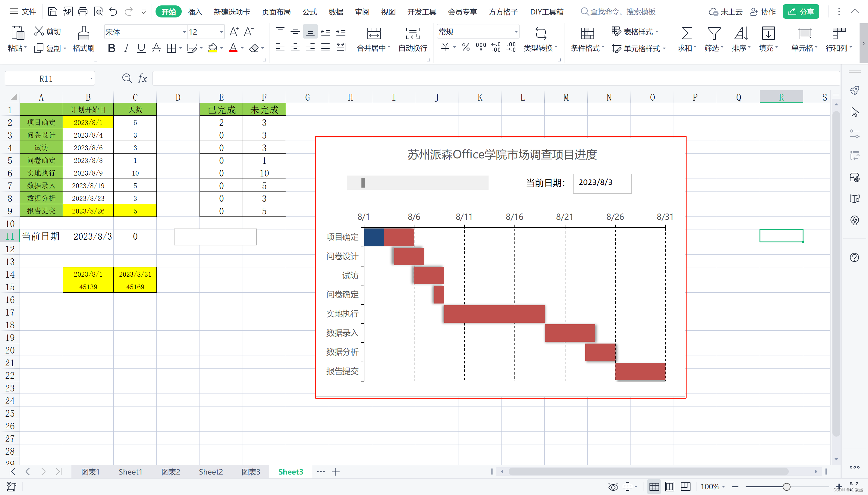
Task: Click the Print Preview icon in quick toolbar
Action: 98,12
